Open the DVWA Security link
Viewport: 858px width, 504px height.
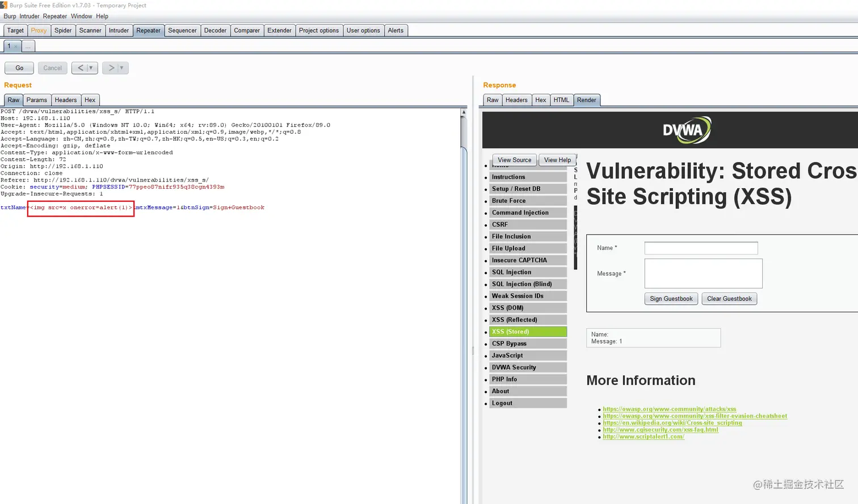(x=528, y=367)
